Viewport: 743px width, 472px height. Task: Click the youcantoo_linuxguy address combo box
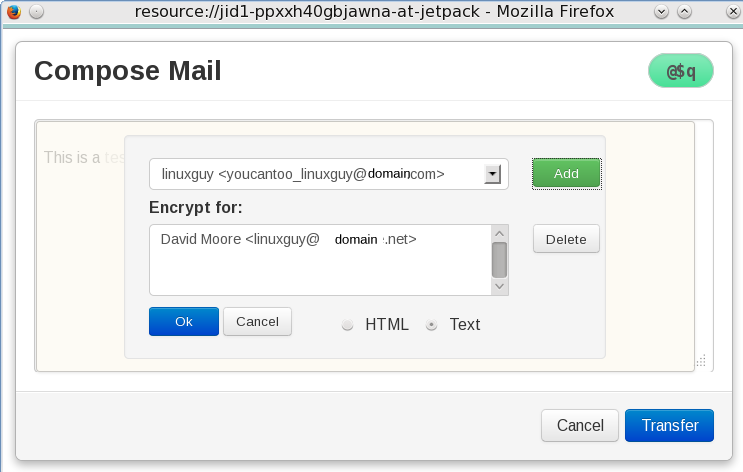click(x=316, y=174)
